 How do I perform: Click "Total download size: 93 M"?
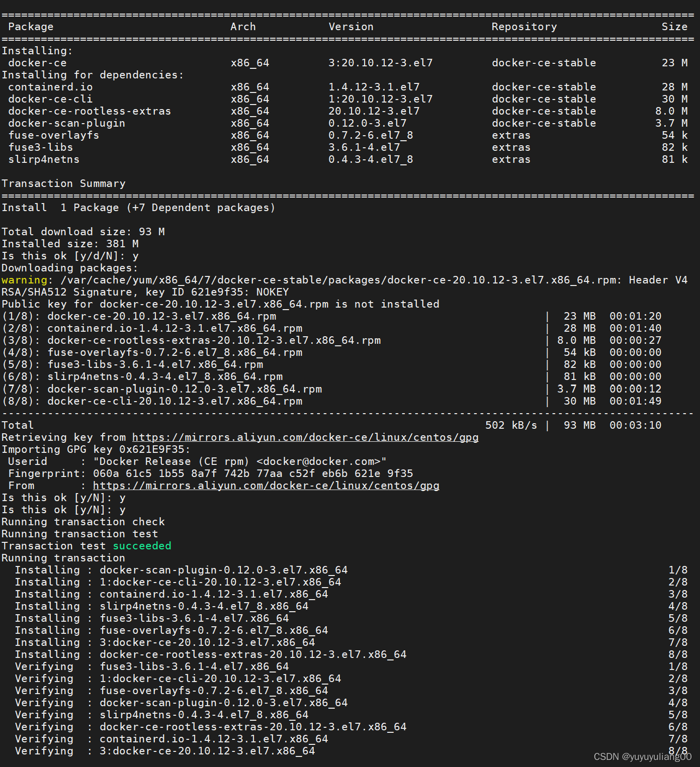pos(83,232)
